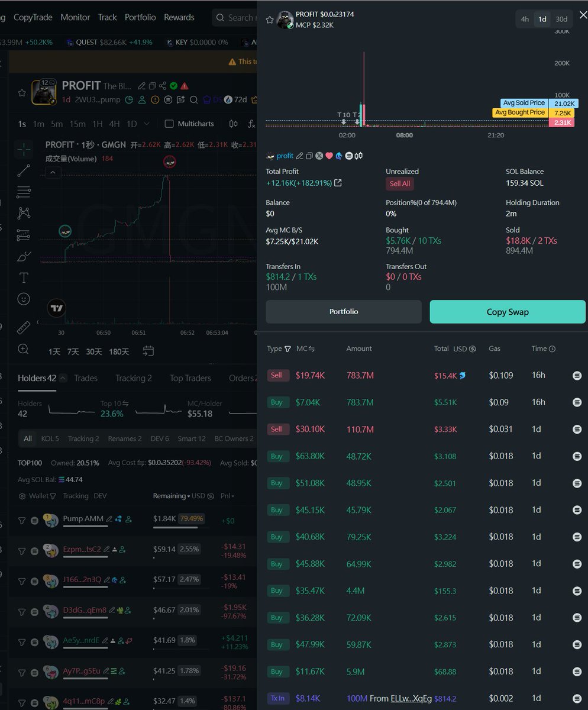Open the emoji sticker tool
588x710 pixels.
(x=24, y=299)
